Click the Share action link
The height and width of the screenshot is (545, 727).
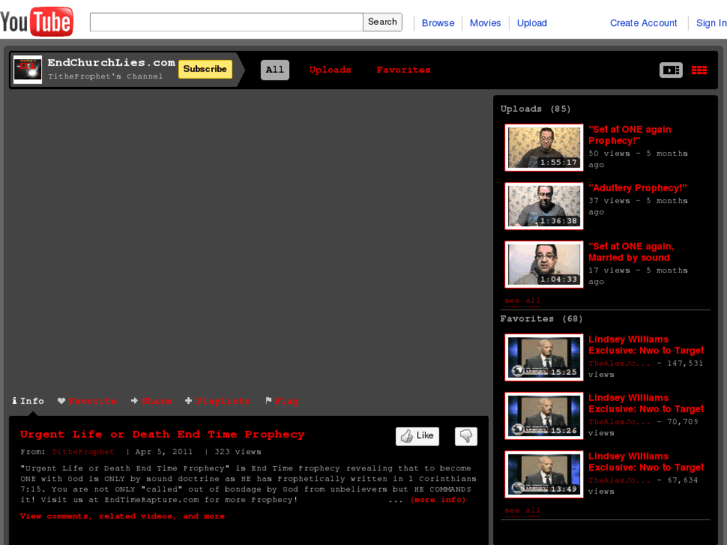click(x=156, y=401)
